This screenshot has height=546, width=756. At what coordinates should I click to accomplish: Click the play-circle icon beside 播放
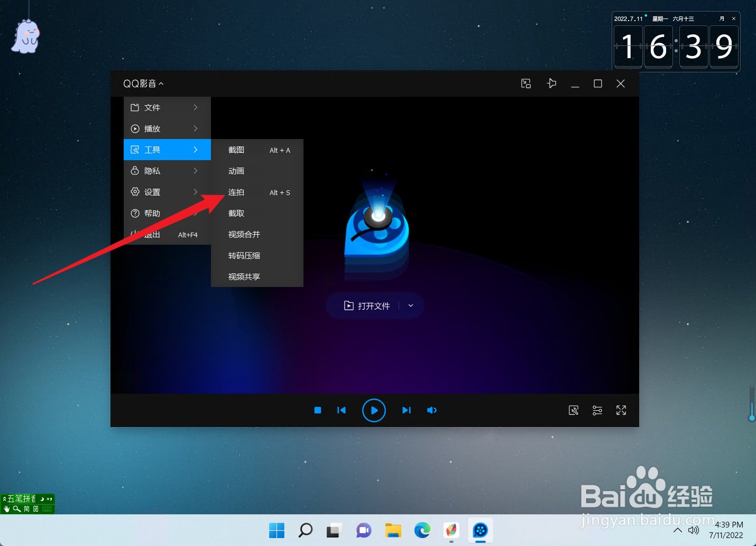coord(135,128)
